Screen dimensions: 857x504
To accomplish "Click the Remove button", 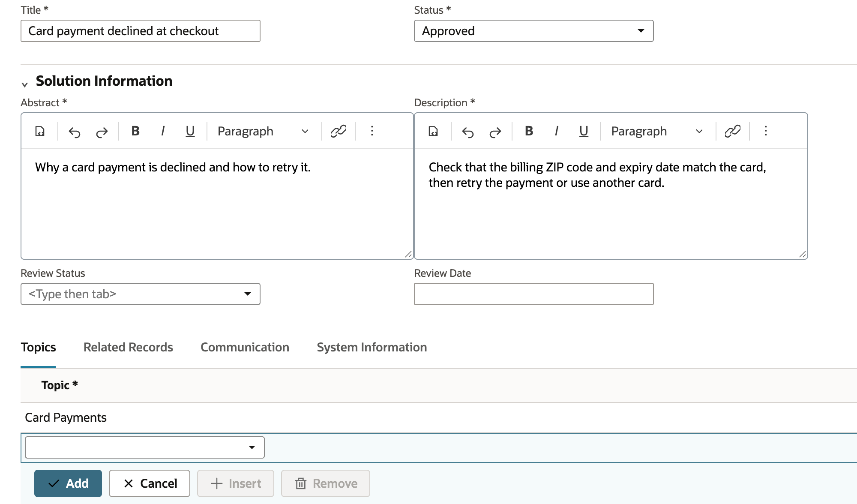I will click(326, 483).
